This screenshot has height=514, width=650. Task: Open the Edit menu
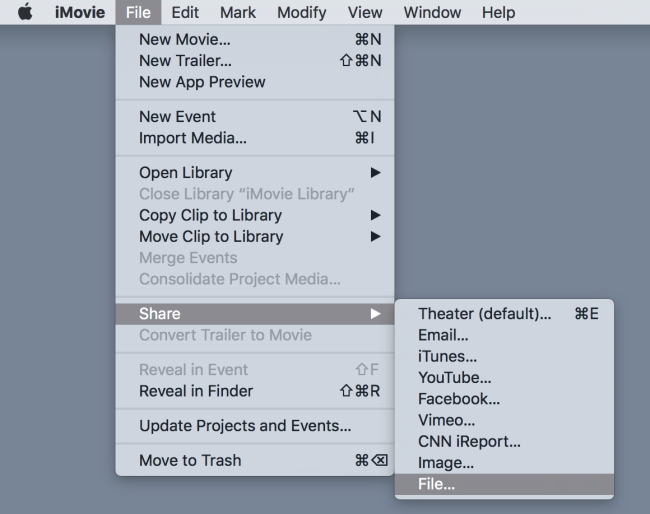tap(185, 12)
